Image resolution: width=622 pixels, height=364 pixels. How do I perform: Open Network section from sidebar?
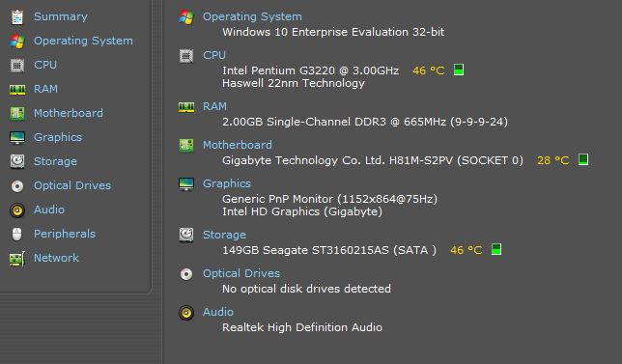(56, 258)
